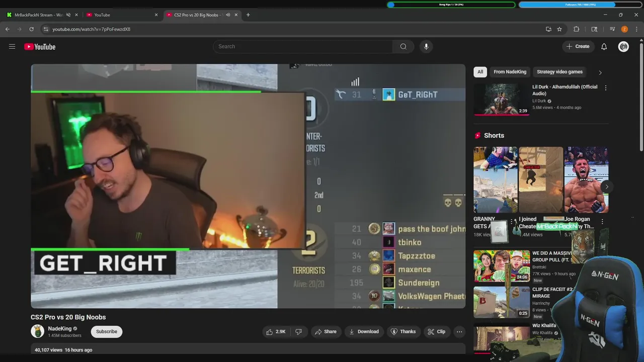Open Lil Durk channel name link
Screen dimensions: 644x362
[x=539, y=101]
